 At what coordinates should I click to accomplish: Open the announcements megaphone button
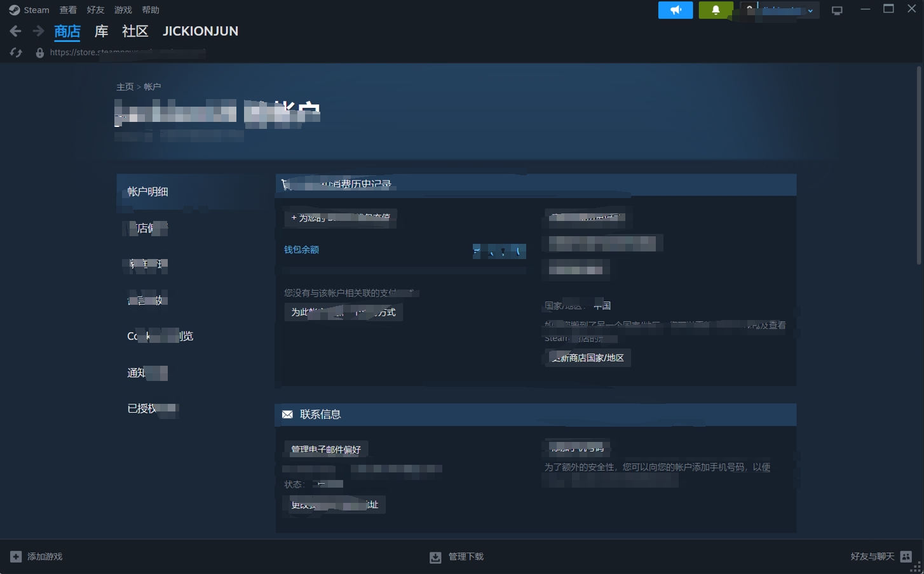(675, 10)
